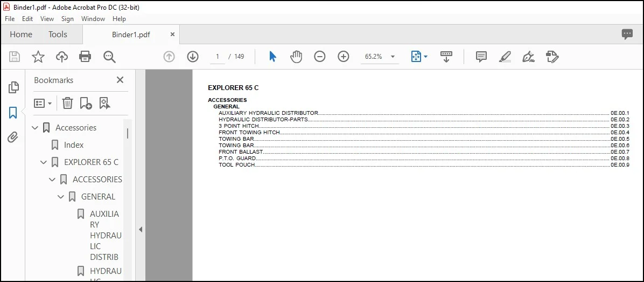Switch to the Home tab
Image resolution: width=644 pixels, height=282 pixels.
tap(21, 35)
